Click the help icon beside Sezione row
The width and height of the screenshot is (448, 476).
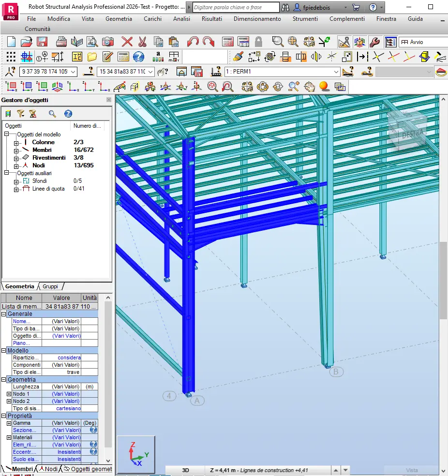pyautogui.click(x=93, y=430)
